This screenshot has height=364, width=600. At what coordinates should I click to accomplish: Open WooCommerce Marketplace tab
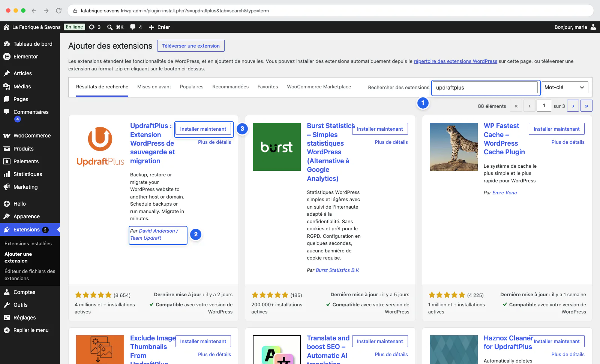[319, 87]
